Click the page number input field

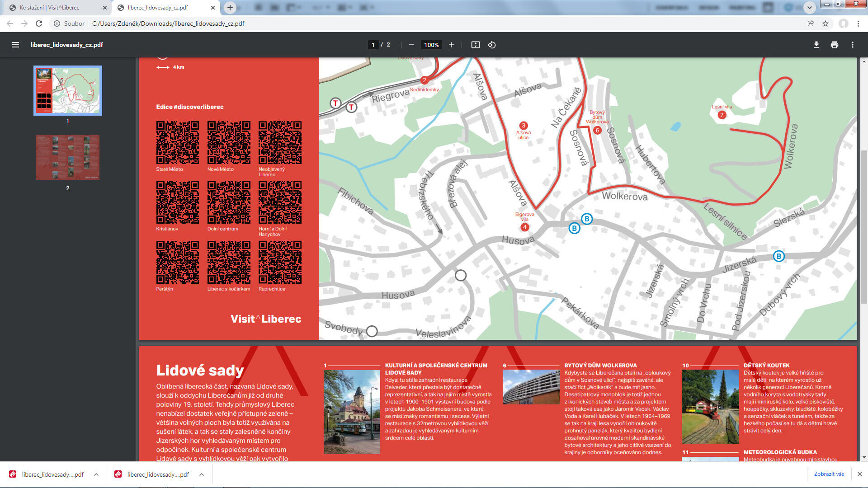click(373, 45)
